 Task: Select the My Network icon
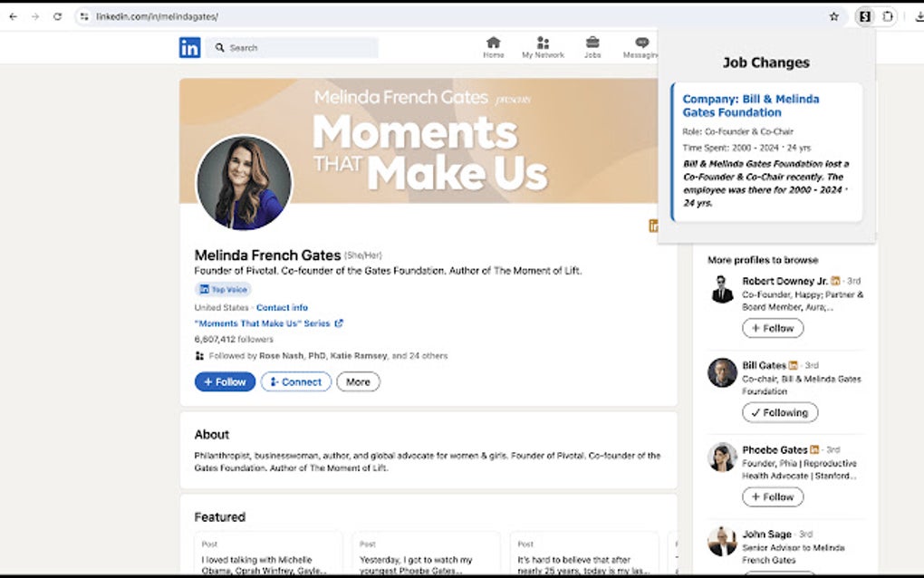[543, 45]
